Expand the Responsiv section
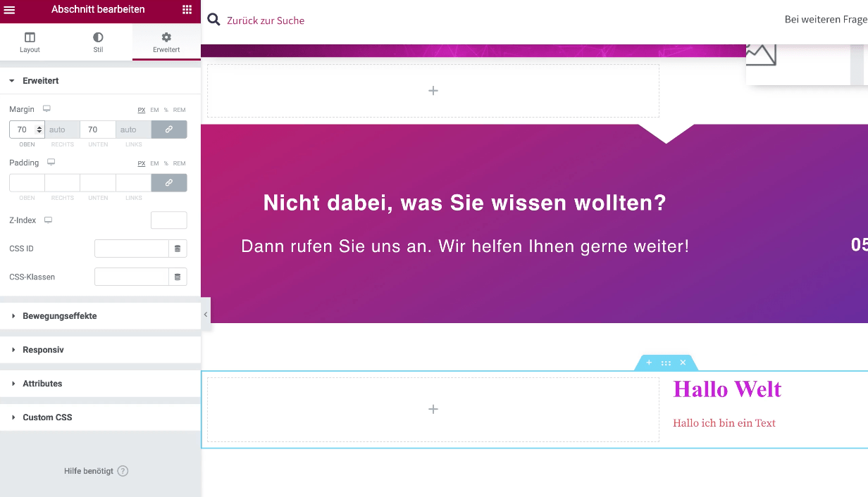 pos(43,350)
